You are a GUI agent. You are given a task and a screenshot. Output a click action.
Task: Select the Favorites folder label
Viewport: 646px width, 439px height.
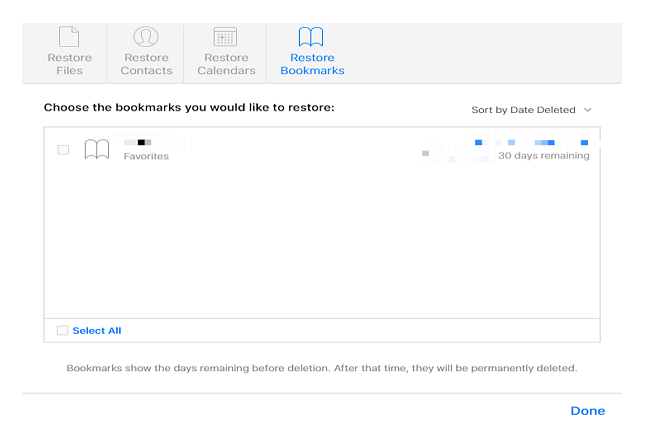tap(146, 156)
